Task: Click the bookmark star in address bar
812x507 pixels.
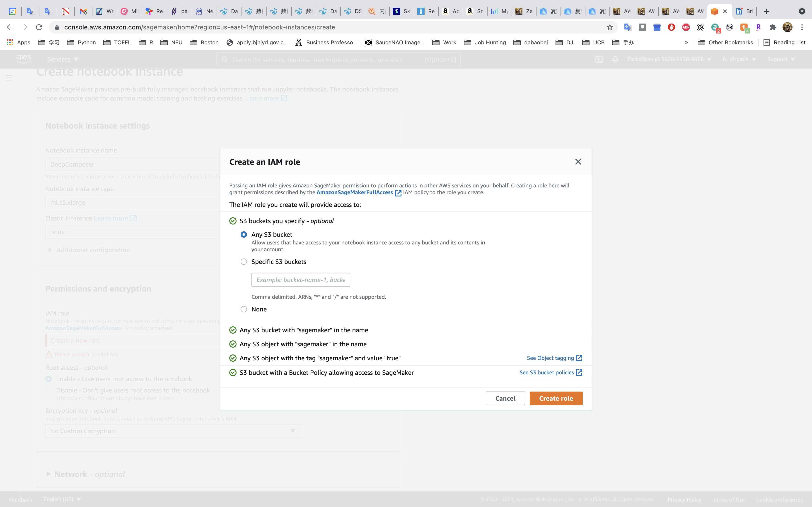Action: (610, 27)
